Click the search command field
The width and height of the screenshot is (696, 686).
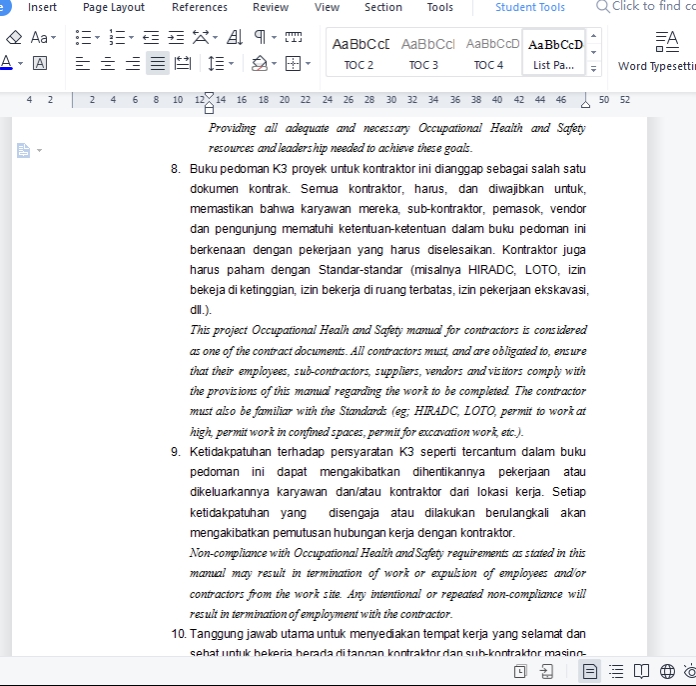click(646, 6)
